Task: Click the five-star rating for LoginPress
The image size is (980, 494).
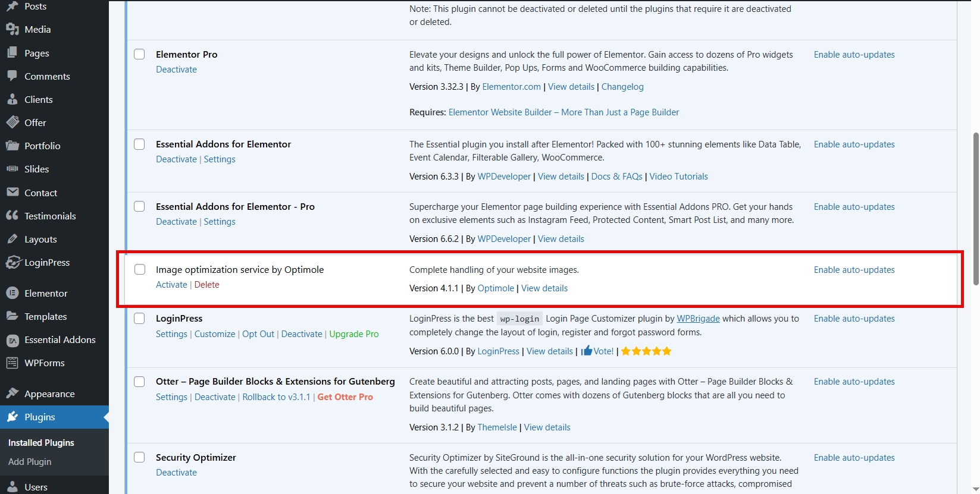Action: click(646, 351)
